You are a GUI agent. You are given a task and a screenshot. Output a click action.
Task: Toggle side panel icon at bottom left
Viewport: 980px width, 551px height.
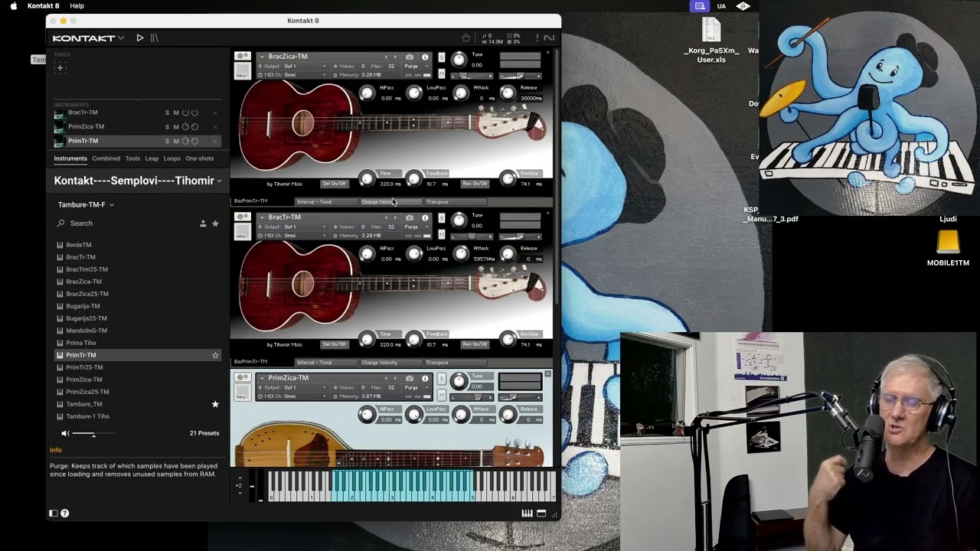(53, 514)
